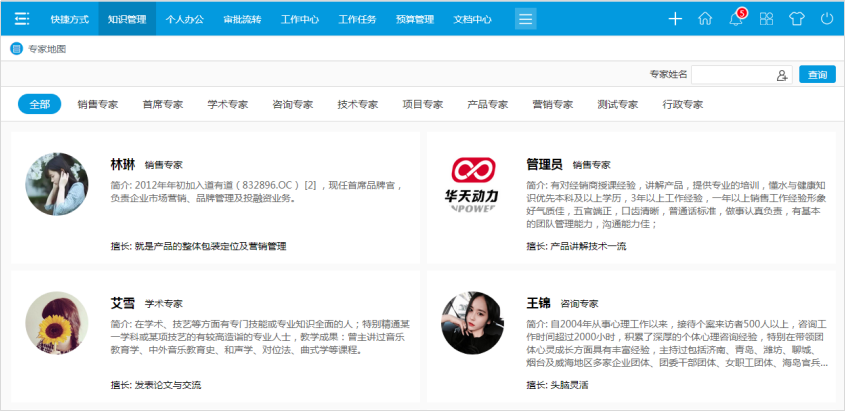The width and height of the screenshot is (846, 412).
Task: Click the person picker icon in name field
Action: point(782,75)
